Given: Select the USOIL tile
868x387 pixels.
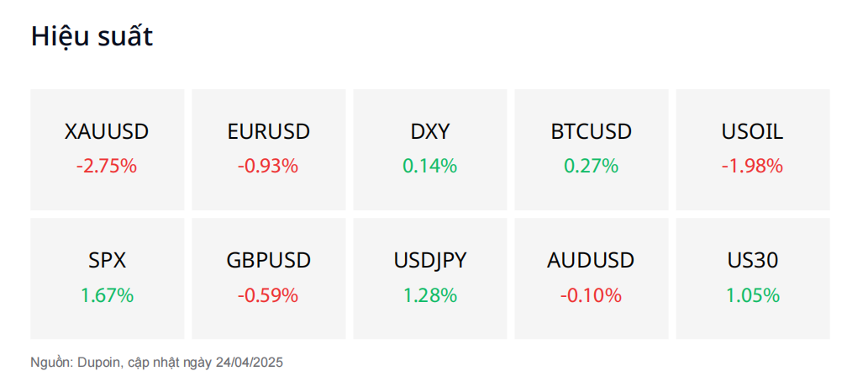Looking at the screenshot, I should (753, 150).
